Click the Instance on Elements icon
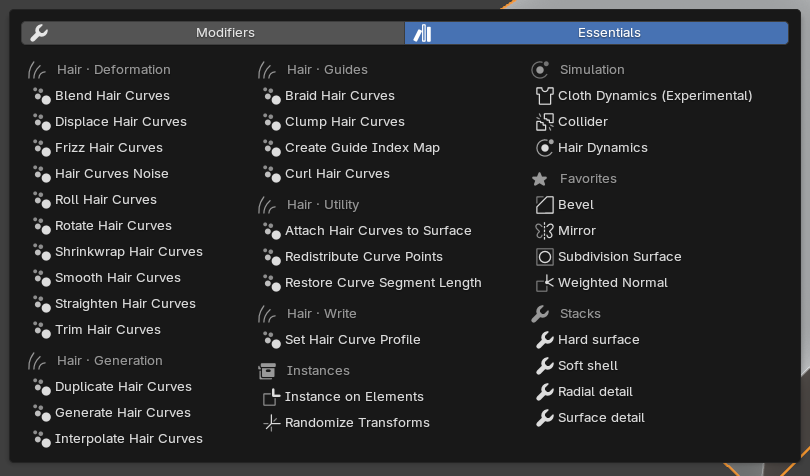810x476 pixels. [x=272, y=397]
